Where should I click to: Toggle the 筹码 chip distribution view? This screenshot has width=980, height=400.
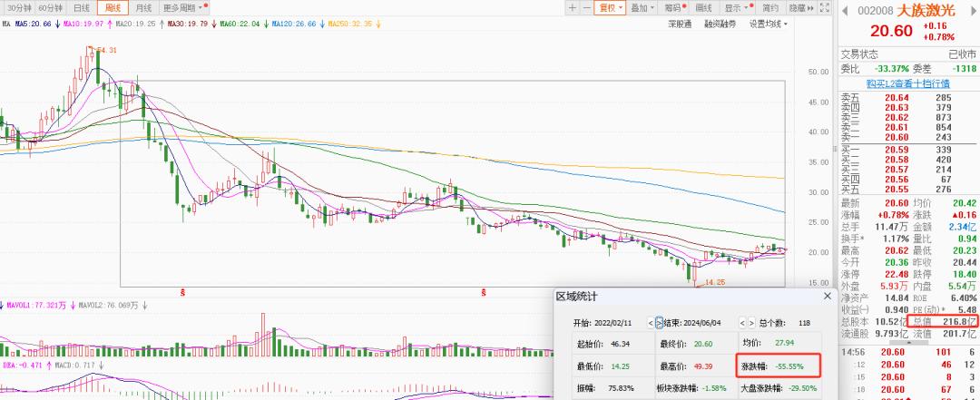[672, 7]
